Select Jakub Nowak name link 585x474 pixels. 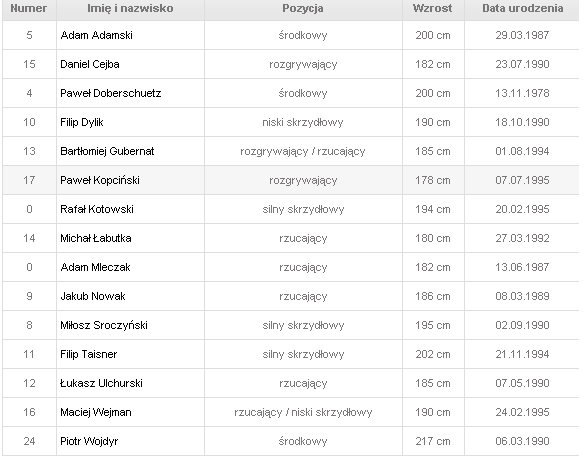93,296
